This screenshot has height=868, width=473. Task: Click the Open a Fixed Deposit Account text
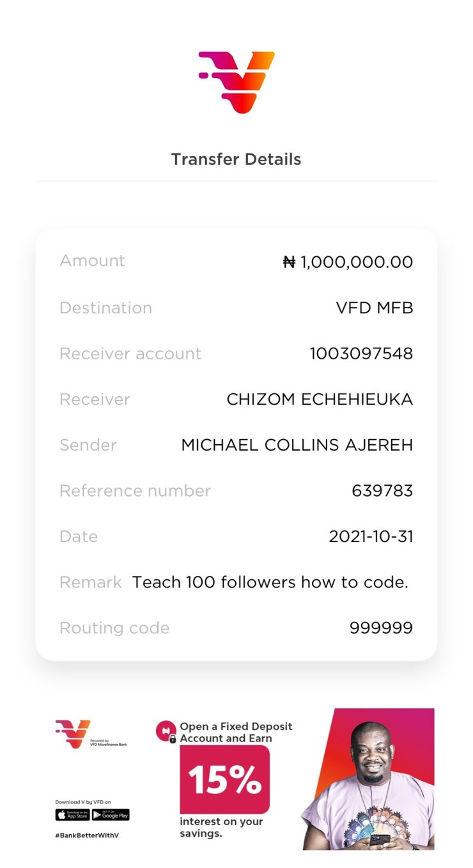click(235, 732)
